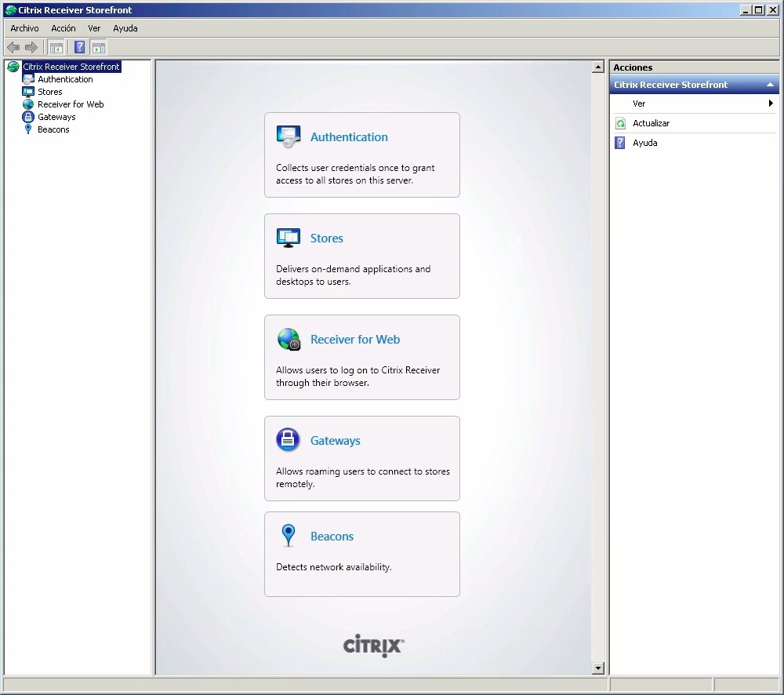The width and height of the screenshot is (784, 695).
Task: Open the Beacons link in center pane
Action: pos(332,537)
